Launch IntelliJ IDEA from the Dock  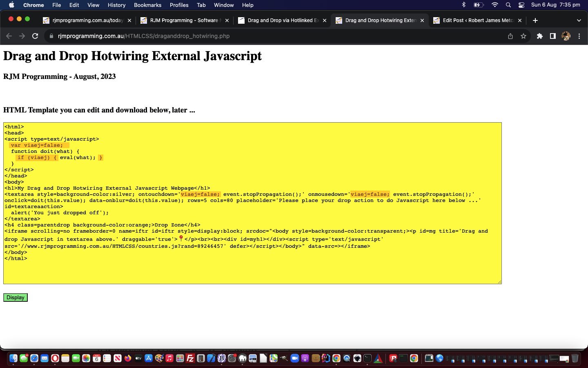pyautogui.click(x=326, y=359)
